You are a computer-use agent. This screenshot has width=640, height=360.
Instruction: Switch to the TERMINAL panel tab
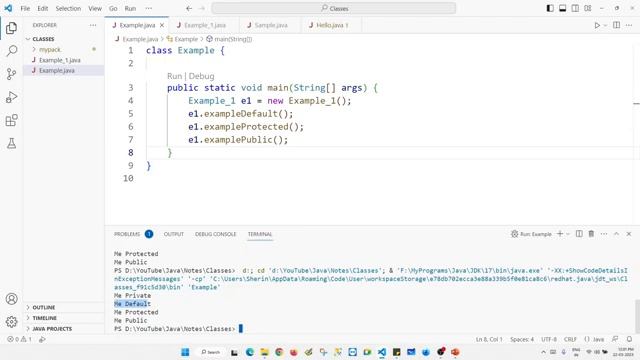pos(260,234)
